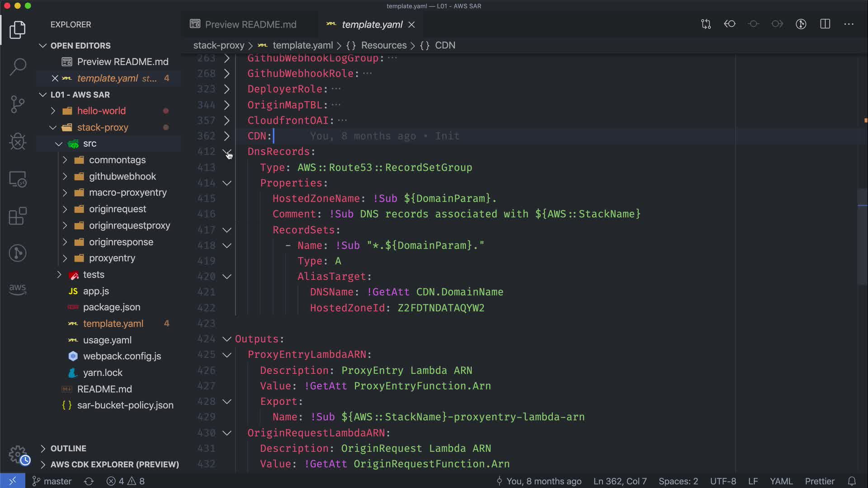Screen dimensions: 868x488
Task: Open the AWS Toolkit panel
Action: pos(18,289)
